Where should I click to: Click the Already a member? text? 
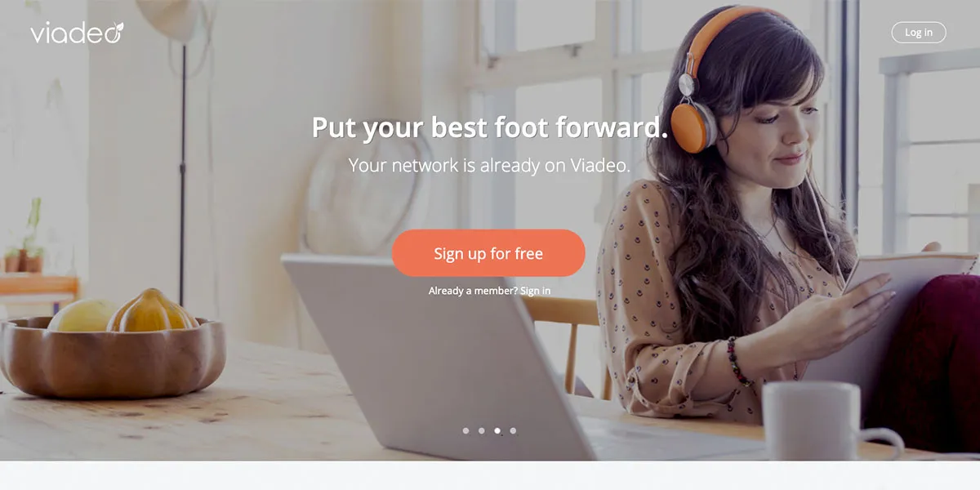(x=473, y=291)
